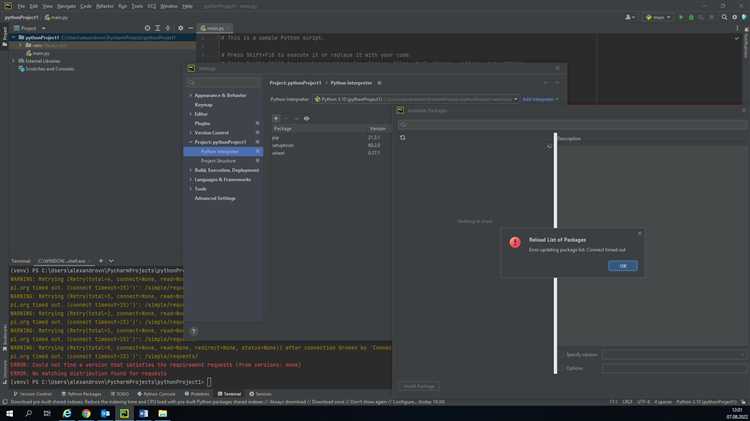Expand Appearance & Behavior in Settings
The image size is (750, 421).
tap(190, 95)
